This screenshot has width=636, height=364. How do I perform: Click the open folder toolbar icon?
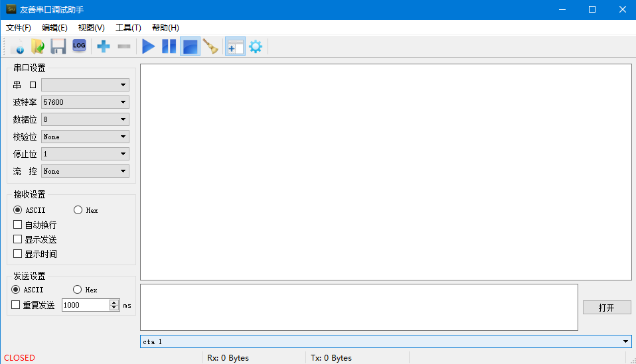tap(38, 46)
